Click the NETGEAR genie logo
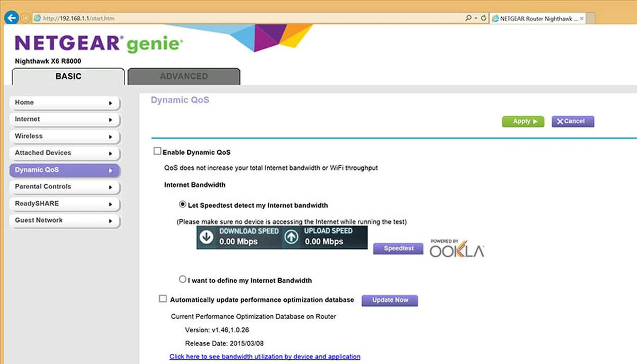637x364 pixels. coord(98,42)
